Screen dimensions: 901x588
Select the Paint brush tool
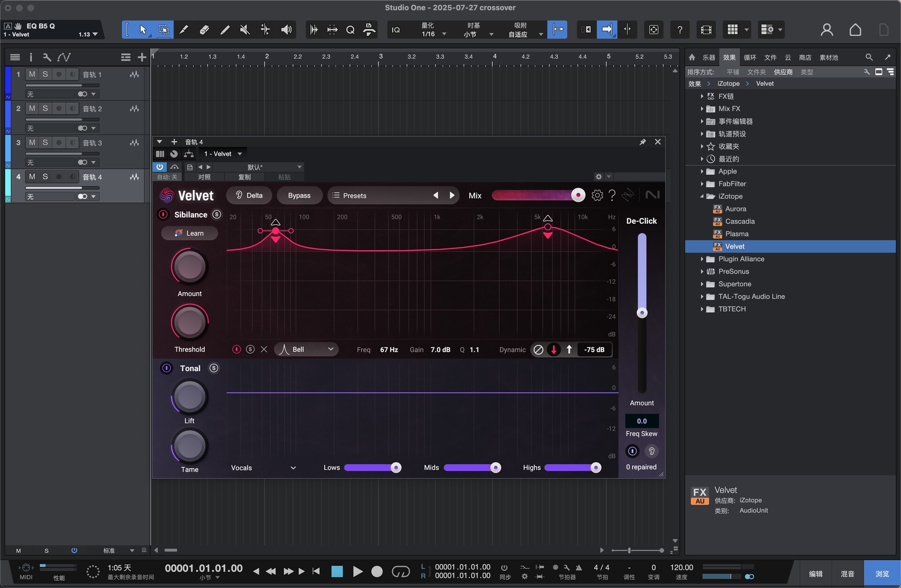(x=225, y=30)
